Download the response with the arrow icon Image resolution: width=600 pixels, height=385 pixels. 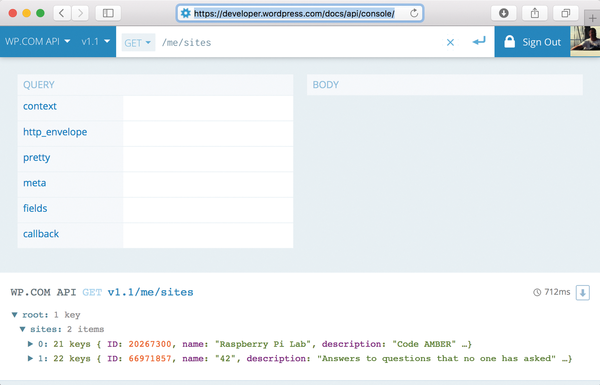coord(583,293)
